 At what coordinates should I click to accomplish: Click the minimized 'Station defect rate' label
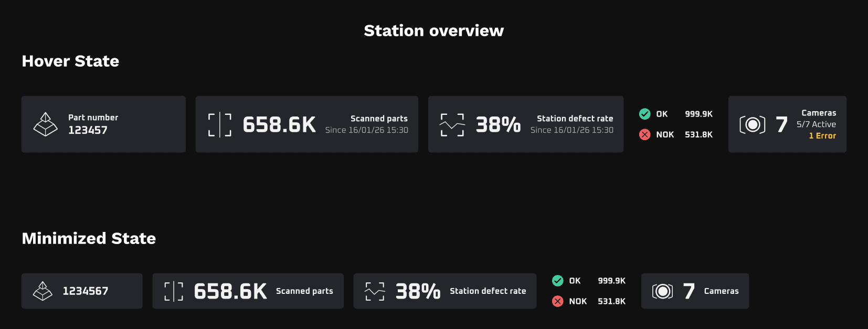[488, 291]
